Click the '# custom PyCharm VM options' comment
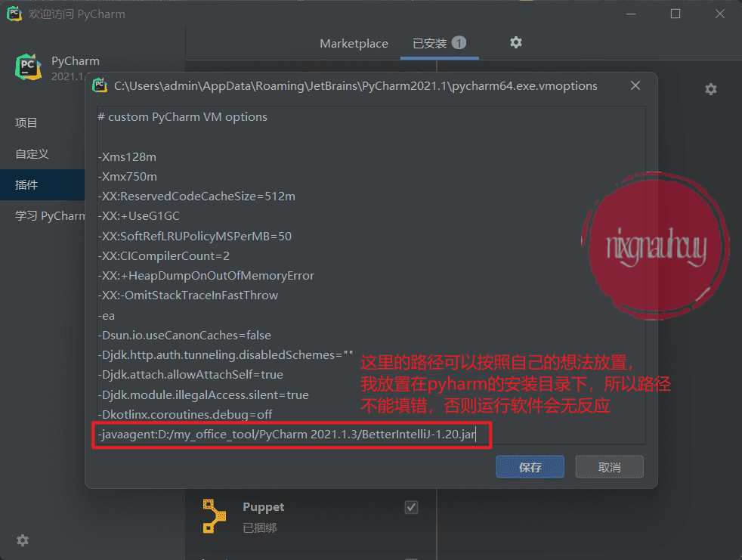 click(183, 117)
